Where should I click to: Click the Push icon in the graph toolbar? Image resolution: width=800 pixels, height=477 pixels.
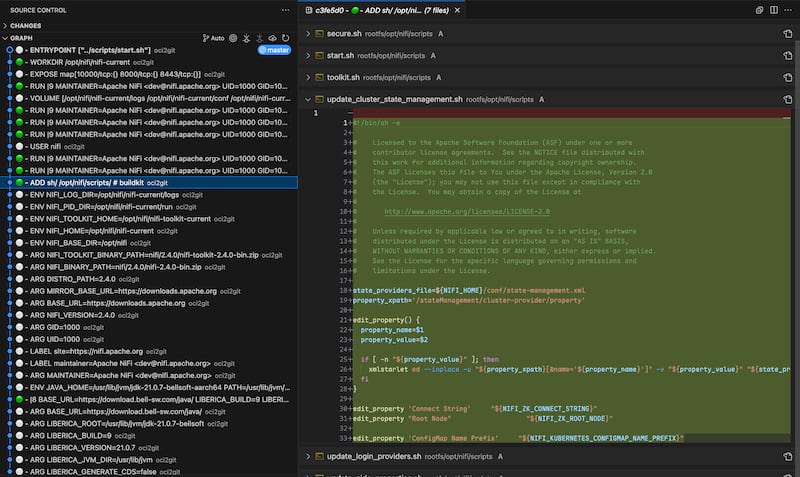(259, 38)
